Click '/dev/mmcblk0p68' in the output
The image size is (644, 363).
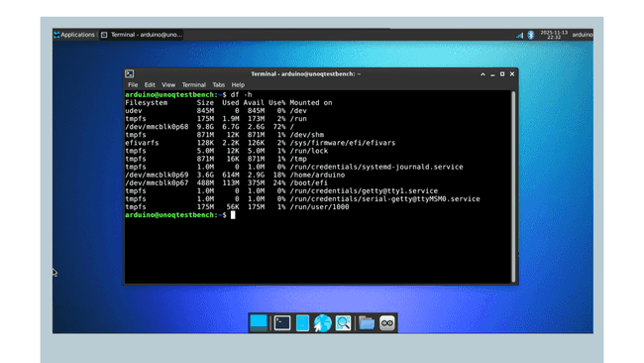click(x=157, y=127)
